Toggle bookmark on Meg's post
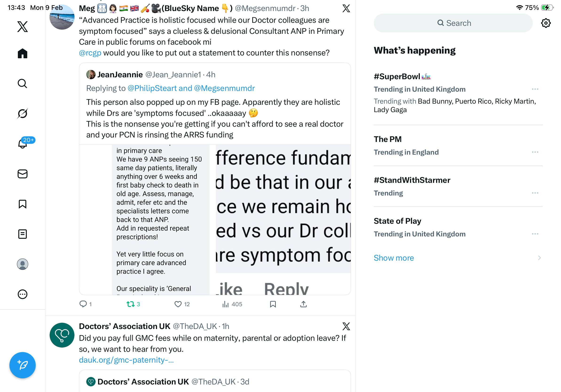Screen dimensions: 561x392 (x=273, y=304)
